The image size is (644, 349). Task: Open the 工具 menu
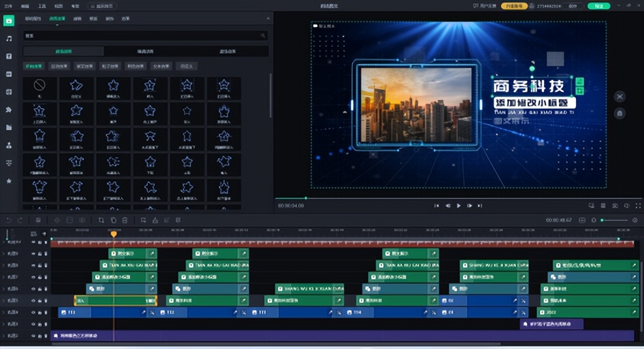coord(42,6)
